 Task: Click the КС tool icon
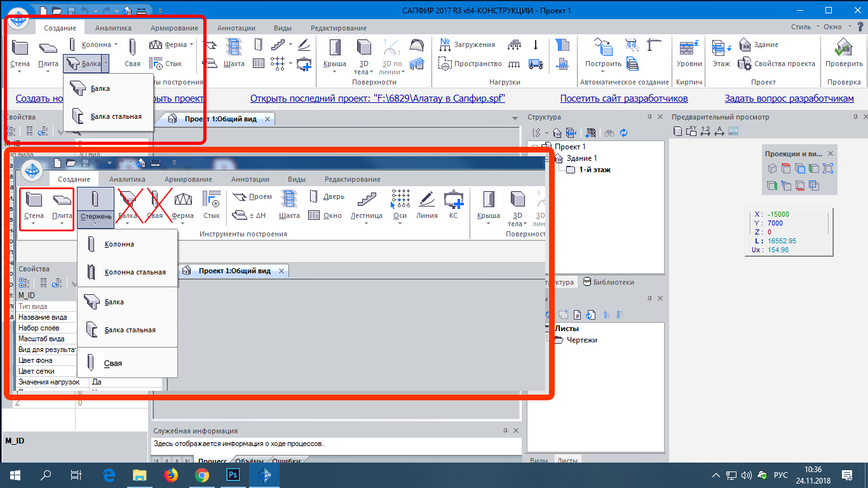[453, 205]
